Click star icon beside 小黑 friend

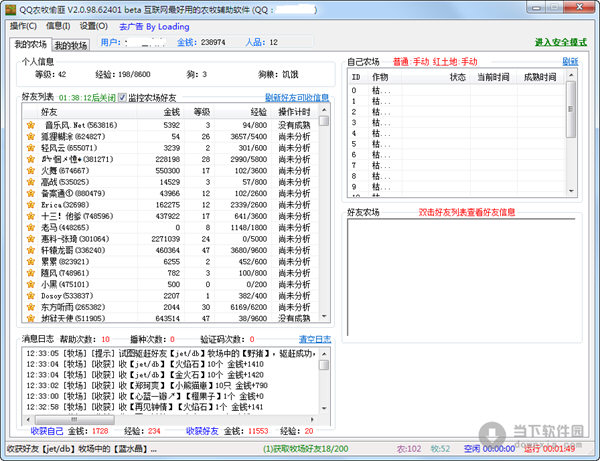pos(31,285)
